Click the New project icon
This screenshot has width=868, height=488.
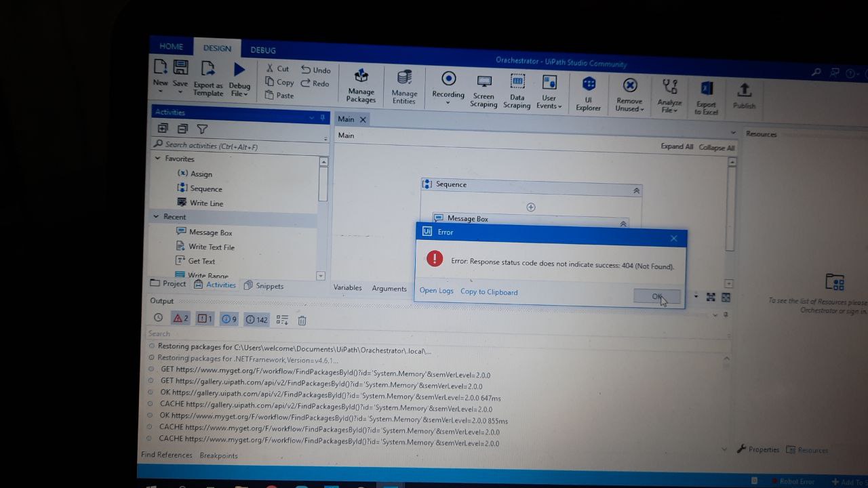[x=160, y=67]
